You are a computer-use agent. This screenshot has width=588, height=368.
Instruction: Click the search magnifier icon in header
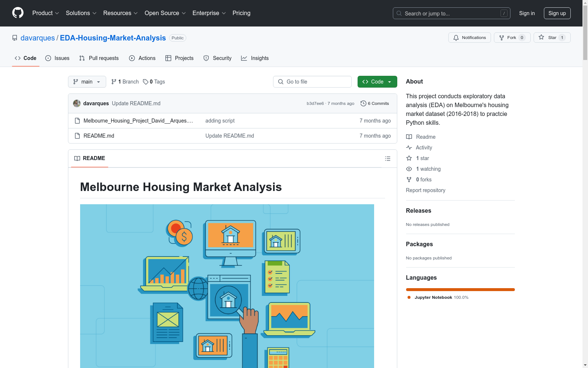pos(399,13)
